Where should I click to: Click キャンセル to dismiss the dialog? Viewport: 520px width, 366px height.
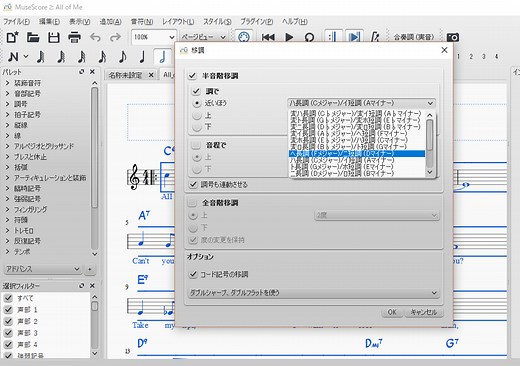click(423, 312)
